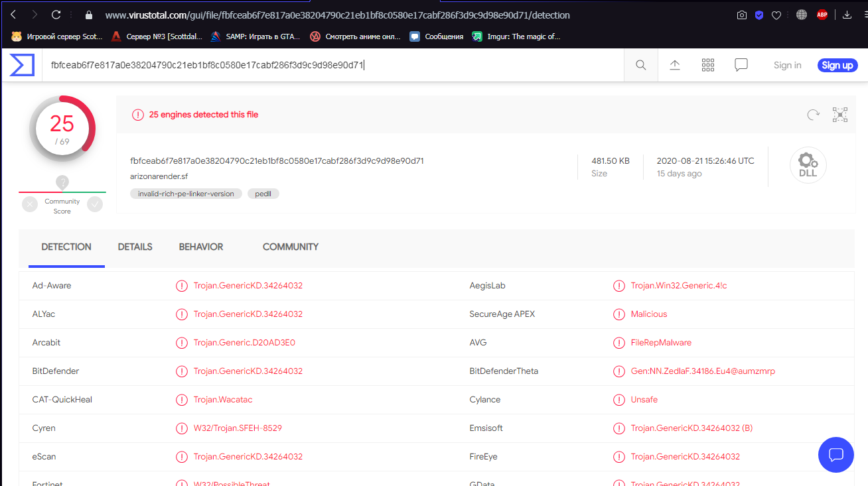Viewport: 868px width, 486px height.
Task: Vote negative with community X icon
Action: tap(30, 204)
